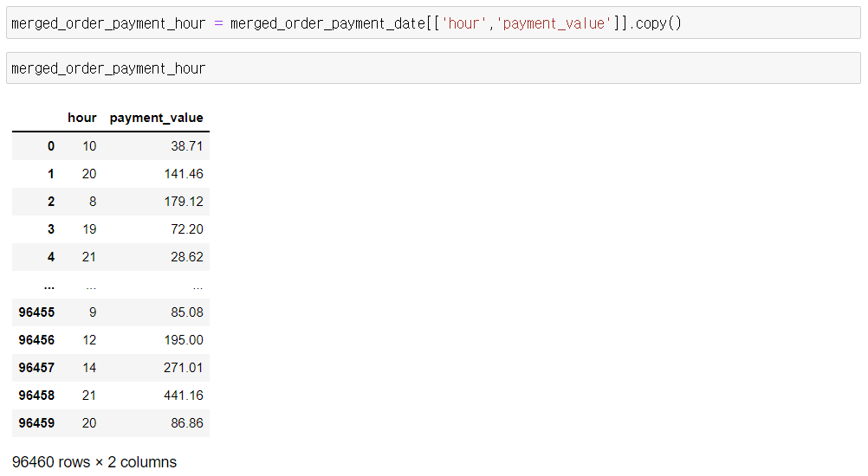Click the 'payment_value' column header
This screenshot has height=476, width=868.
pos(156,118)
